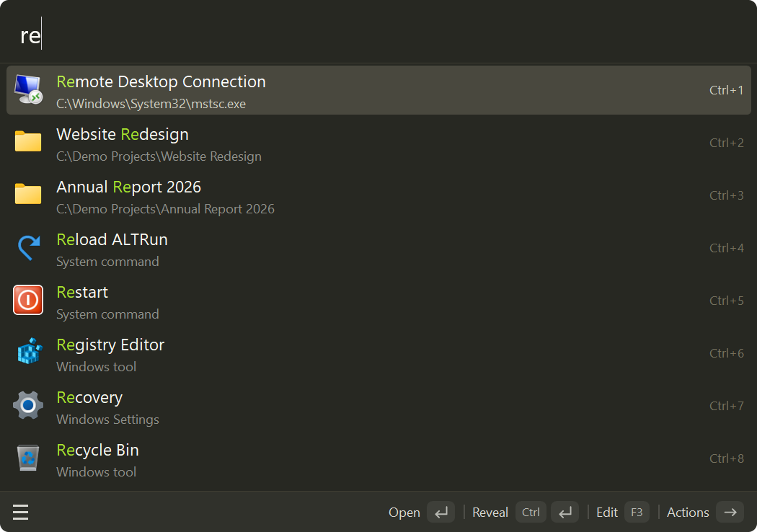
Task: Click the red Restart power icon
Action: 28,300
